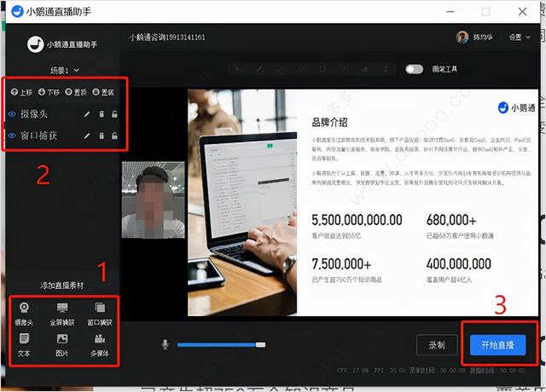Edit the 摄像头 layer with its pencil icon

click(x=87, y=114)
